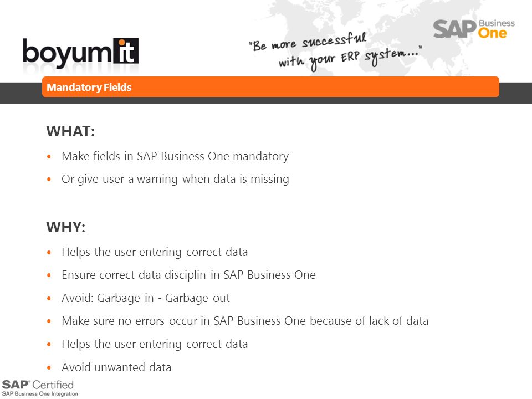Screen dimensions: 532x399
Task: Click Avoid unwanted data bullet
Action: [x=116, y=367]
